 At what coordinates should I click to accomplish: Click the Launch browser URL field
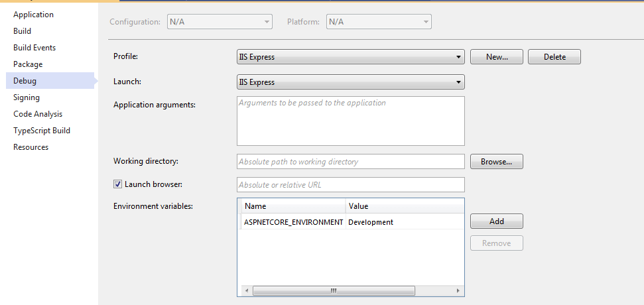point(351,185)
